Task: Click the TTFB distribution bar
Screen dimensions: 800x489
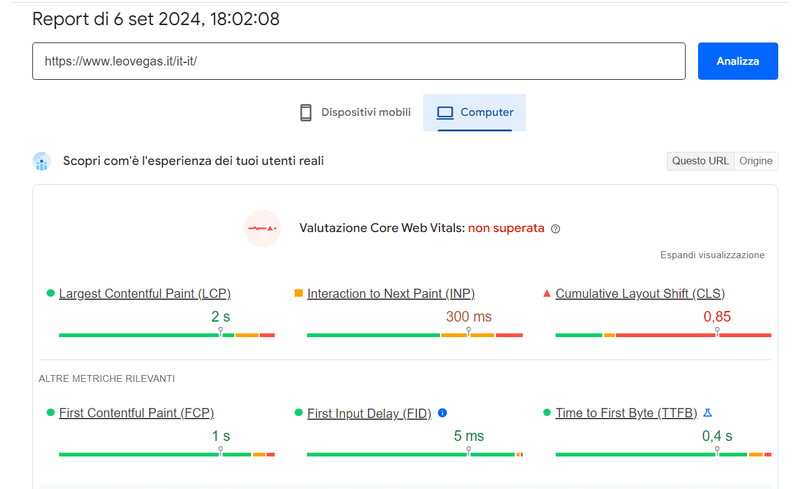Action: point(663,454)
